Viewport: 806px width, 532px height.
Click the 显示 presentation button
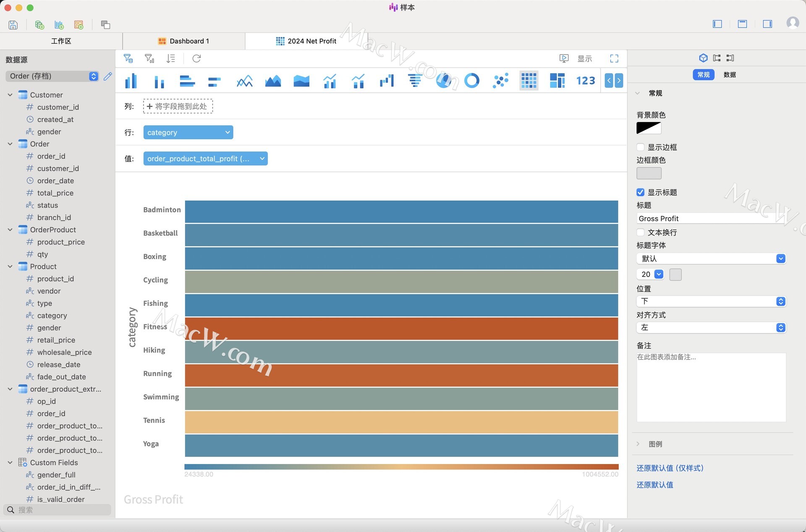pyautogui.click(x=576, y=58)
